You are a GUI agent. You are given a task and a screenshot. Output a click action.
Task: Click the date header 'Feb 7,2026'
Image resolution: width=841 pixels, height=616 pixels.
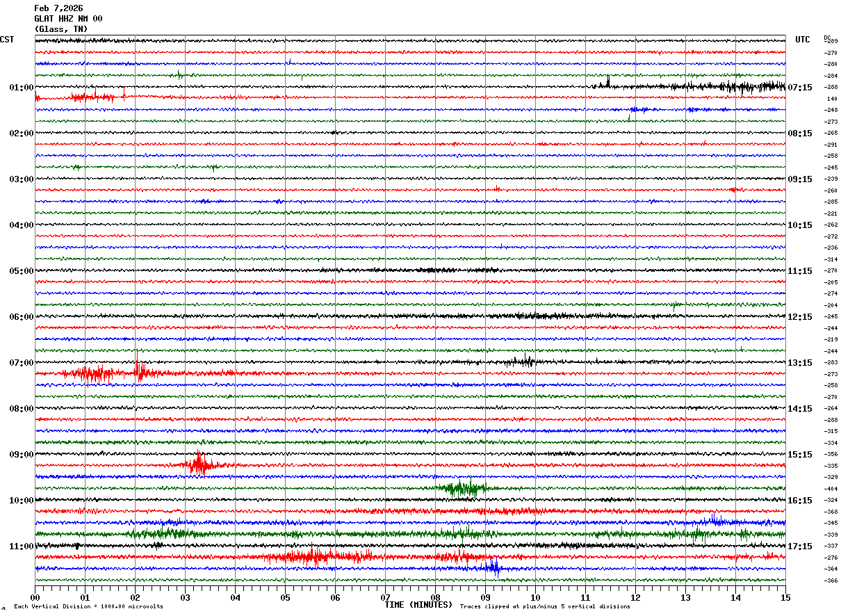click(58, 8)
